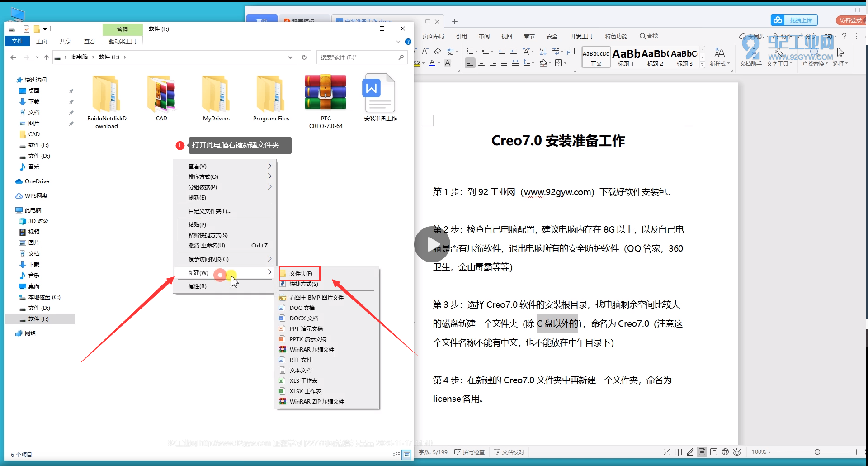Viewport: 868px width, 466px height.
Task: Toggle left alignment in WPS ribbon
Action: 470,63
